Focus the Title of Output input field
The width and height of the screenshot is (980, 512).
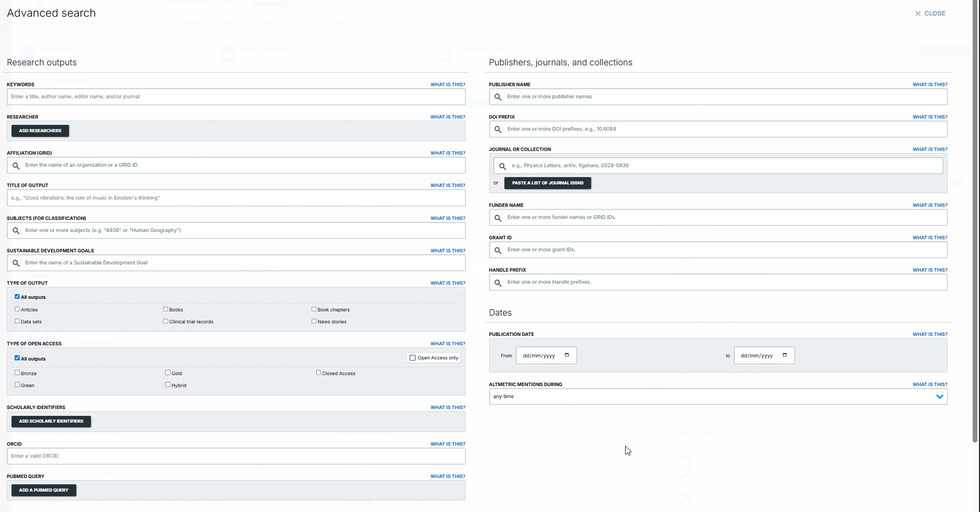coord(236,198)
